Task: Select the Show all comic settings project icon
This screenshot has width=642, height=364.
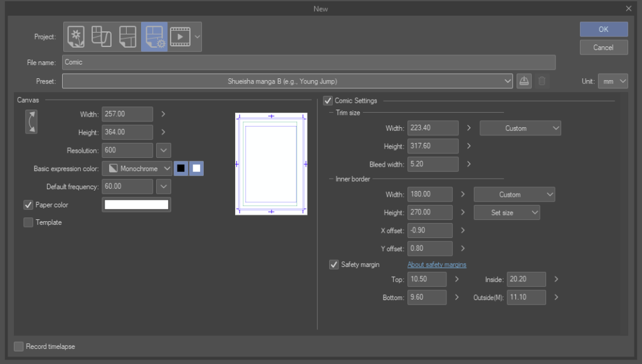Action: coord(154,37)
